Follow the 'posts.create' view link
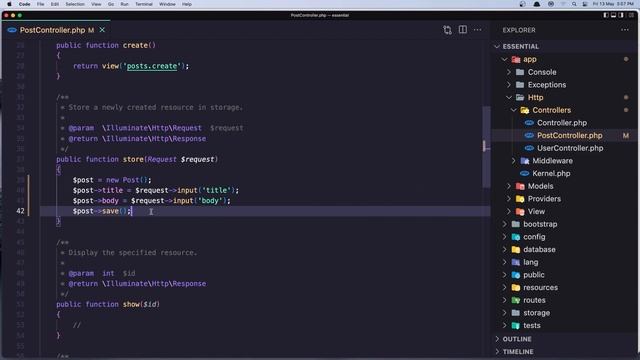 tap(152, 66)
